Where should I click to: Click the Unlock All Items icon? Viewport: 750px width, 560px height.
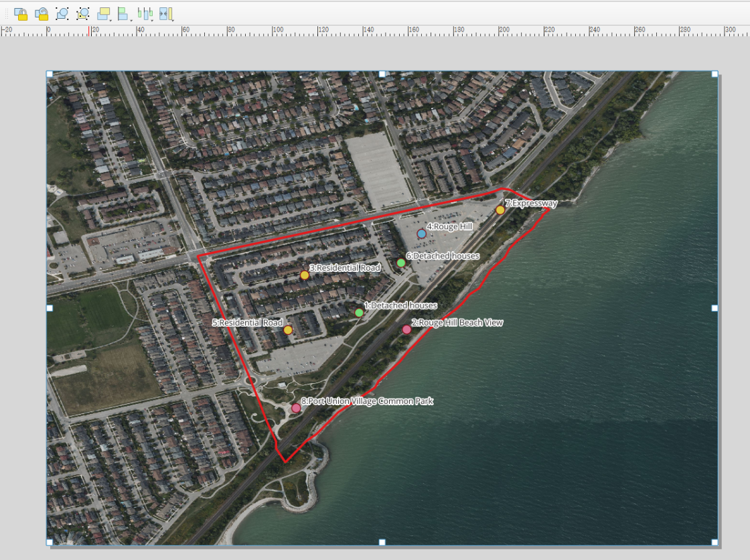coord(42,14)
